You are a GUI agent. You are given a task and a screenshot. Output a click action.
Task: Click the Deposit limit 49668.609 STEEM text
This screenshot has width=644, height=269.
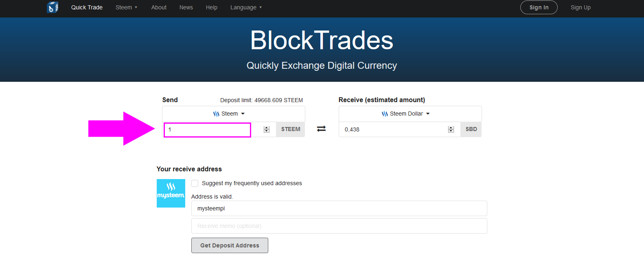click(x=261, y=100)
